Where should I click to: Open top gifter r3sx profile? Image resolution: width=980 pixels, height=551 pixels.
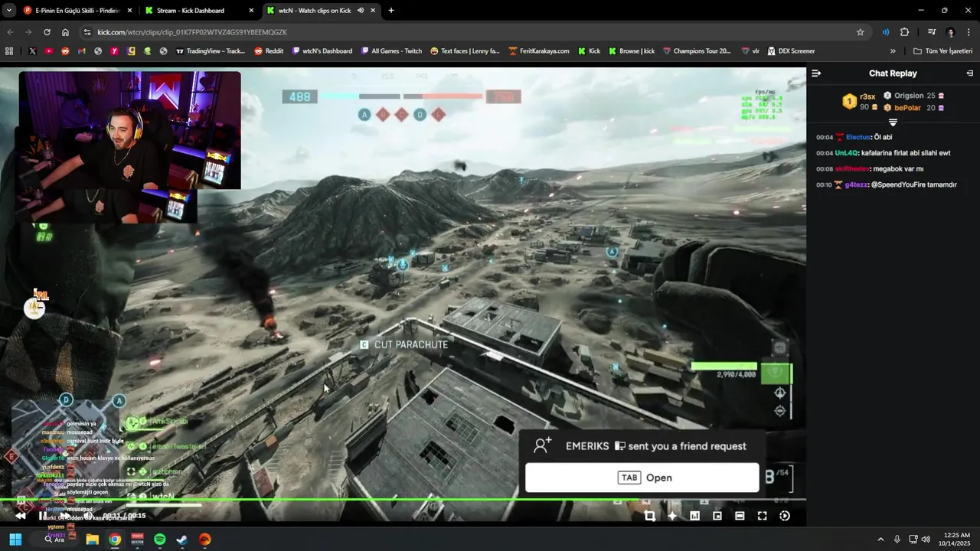[x=867, y=96]
